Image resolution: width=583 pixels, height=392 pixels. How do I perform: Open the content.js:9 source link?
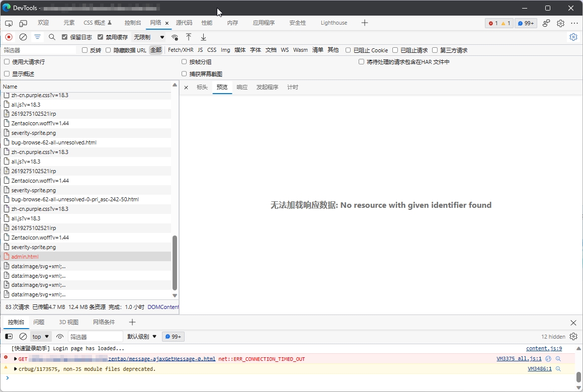tap(544, 348)
